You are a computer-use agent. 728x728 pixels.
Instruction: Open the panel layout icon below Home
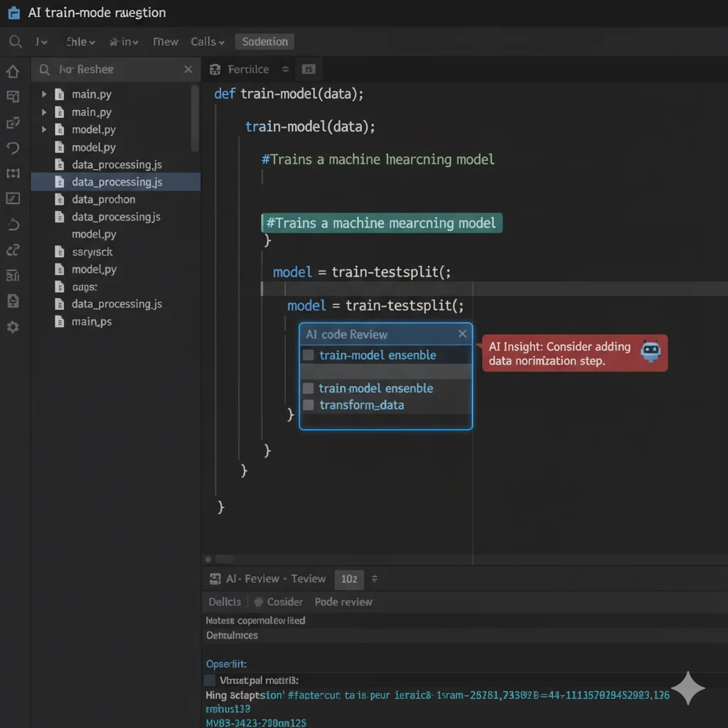point(13,97)
